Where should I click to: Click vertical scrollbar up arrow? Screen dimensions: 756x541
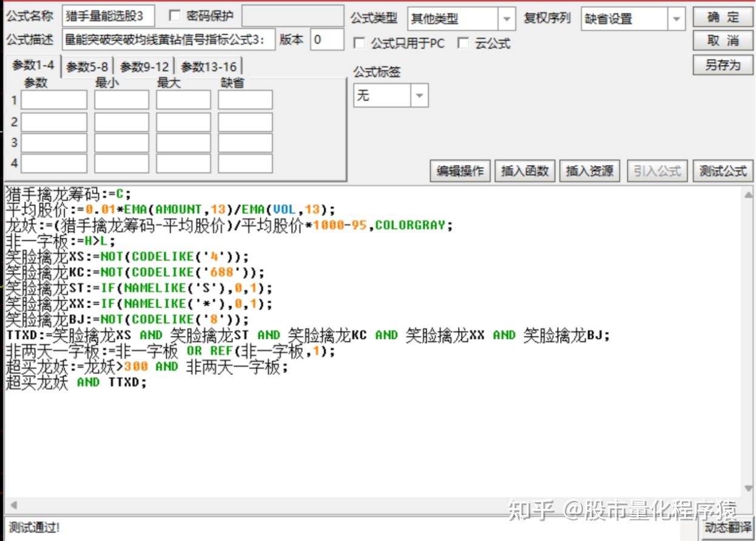click(x=748, y=195)
